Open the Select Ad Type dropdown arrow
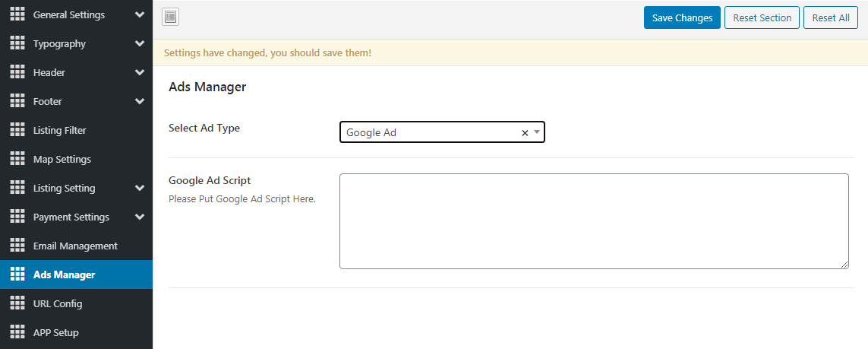This screenshot has height=349, width=868. tap(537, 132)
